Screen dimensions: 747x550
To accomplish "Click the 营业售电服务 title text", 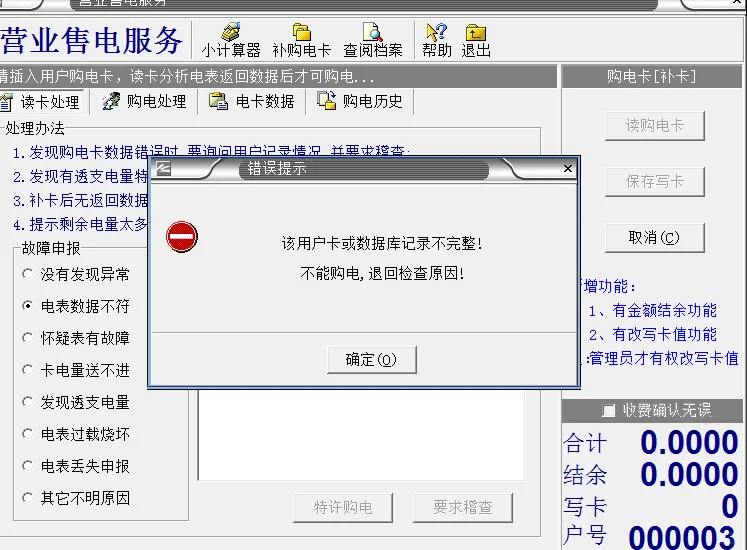I will click(x=91, y=40).
